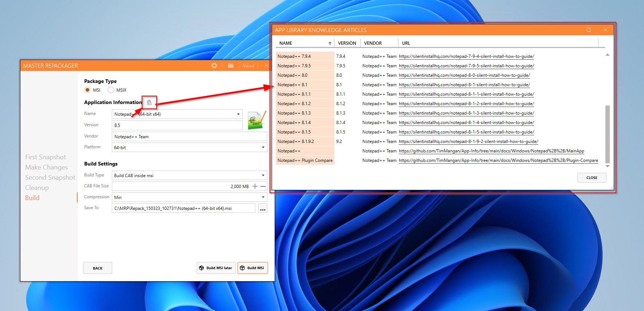Select the Build step
This screenshot has height=311, width=644.
coord(32,198)
